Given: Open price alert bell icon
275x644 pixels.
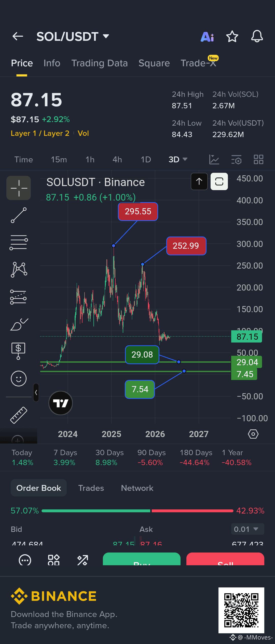Looking at the screenshot, I should point(257,36).
